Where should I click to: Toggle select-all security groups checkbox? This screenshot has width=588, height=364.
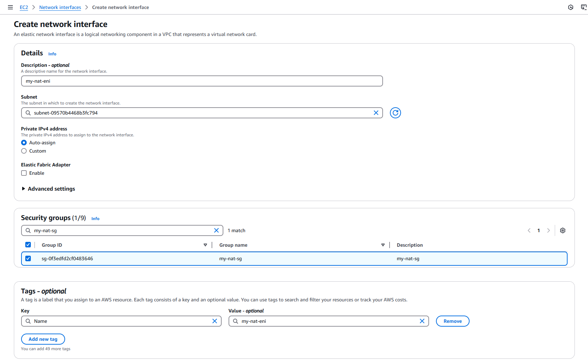point(28,245)
